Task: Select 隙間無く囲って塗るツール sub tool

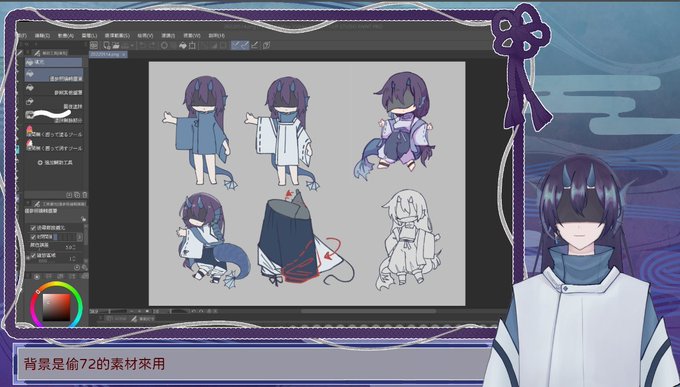Action: [x=53, y=132]
